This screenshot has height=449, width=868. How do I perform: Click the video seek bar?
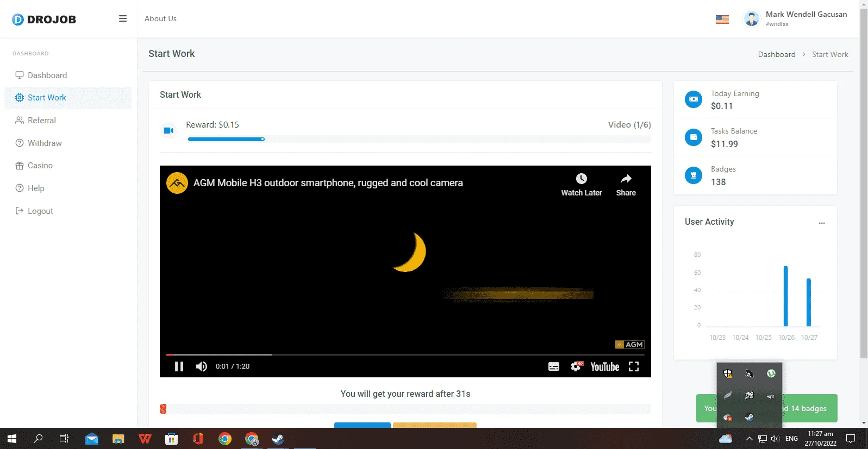(405, 355)
